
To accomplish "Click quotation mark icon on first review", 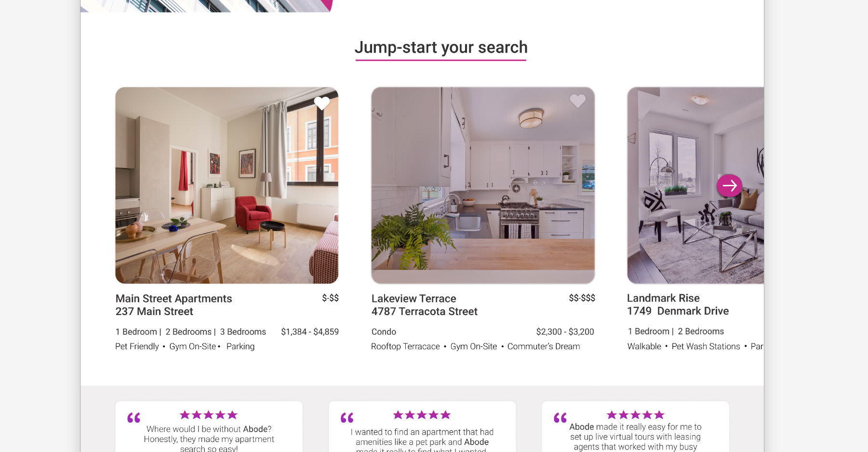I will click(x=134, y=418).
